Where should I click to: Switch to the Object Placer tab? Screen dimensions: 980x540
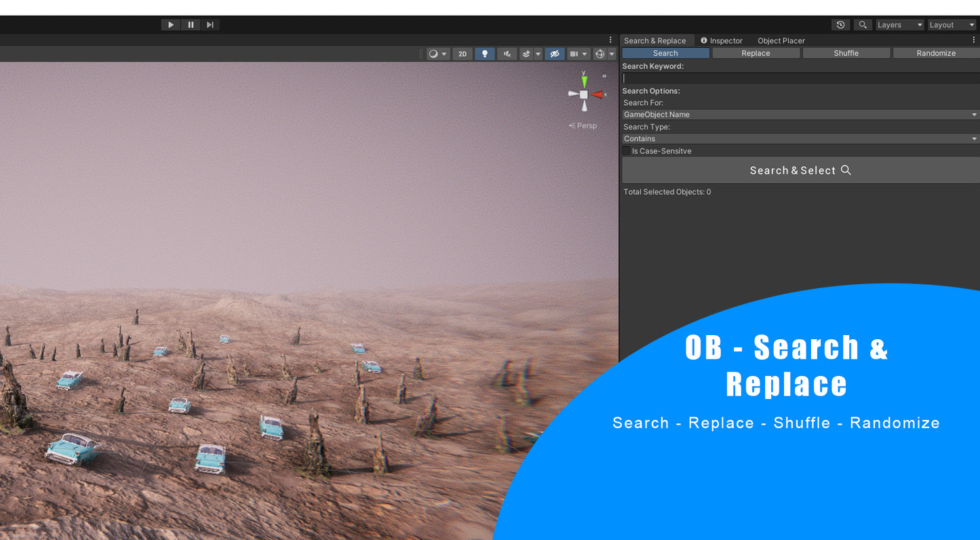point(781,41)
